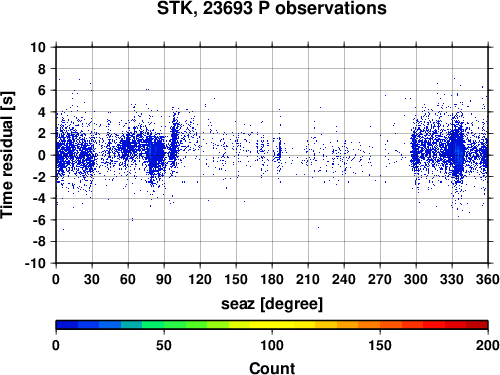
Task: Click the dark red colorbar segment at 200
Action: coord(477,325)
